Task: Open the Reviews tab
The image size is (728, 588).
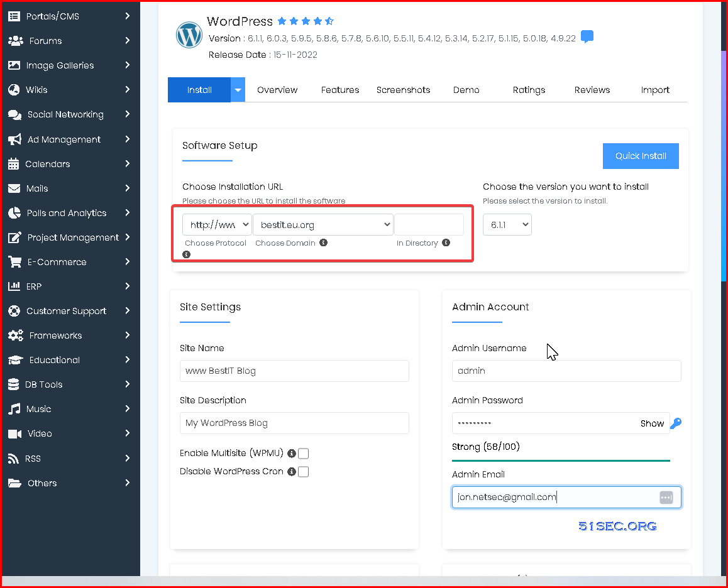Action: [x=592, y=90]
